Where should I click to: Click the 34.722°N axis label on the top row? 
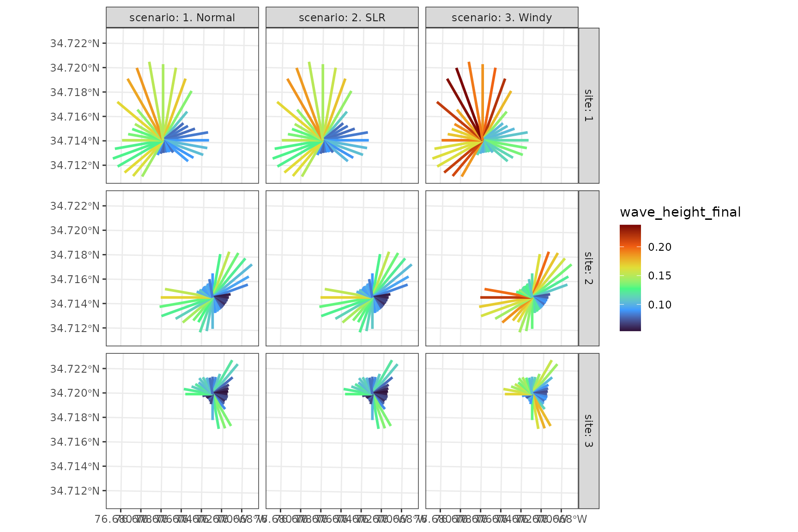click(x=76, y=43)
